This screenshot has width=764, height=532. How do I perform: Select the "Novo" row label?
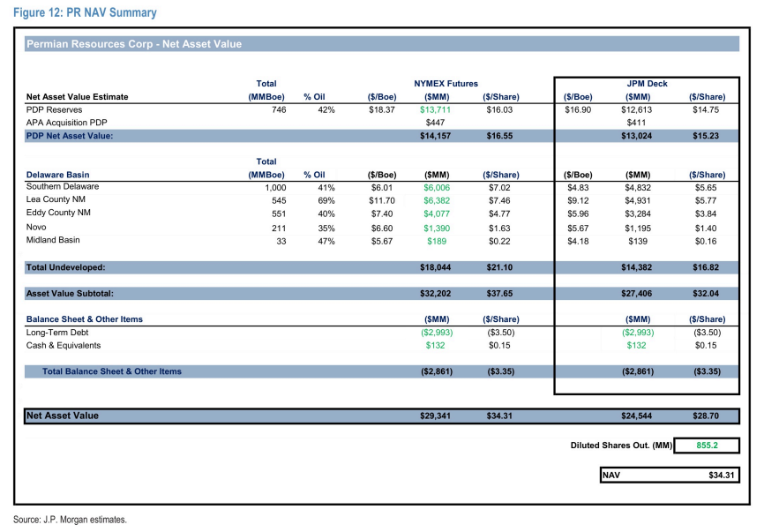36,227
